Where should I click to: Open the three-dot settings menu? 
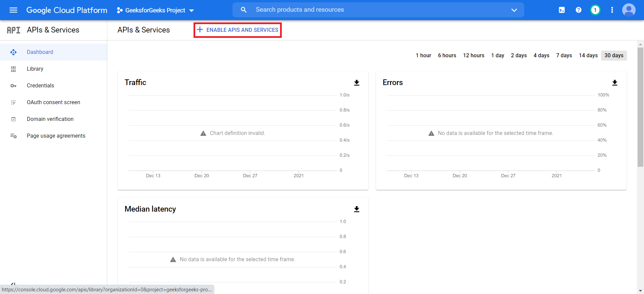click(x=612, y=10)
